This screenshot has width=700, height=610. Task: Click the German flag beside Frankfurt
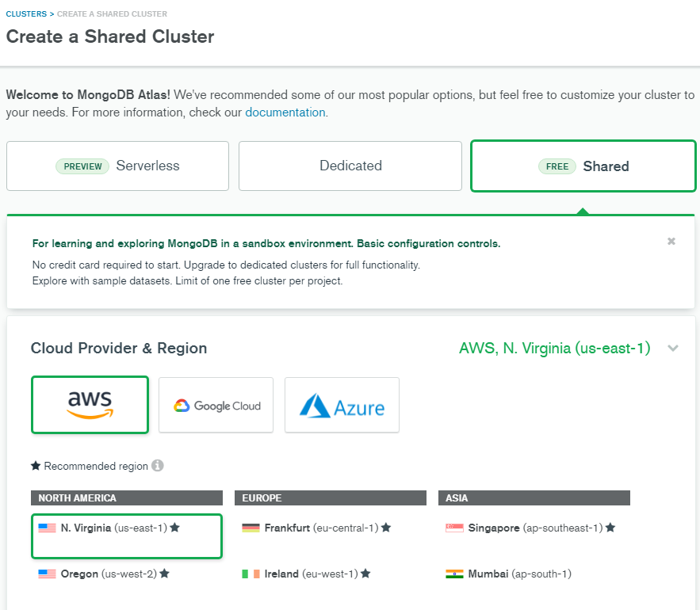[x=251, y=528]
